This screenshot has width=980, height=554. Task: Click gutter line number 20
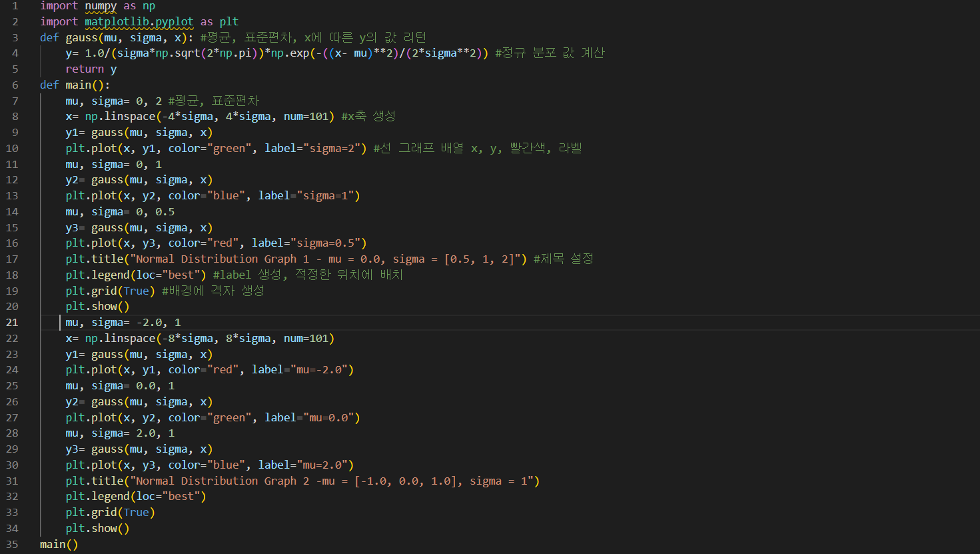(13, 307)
